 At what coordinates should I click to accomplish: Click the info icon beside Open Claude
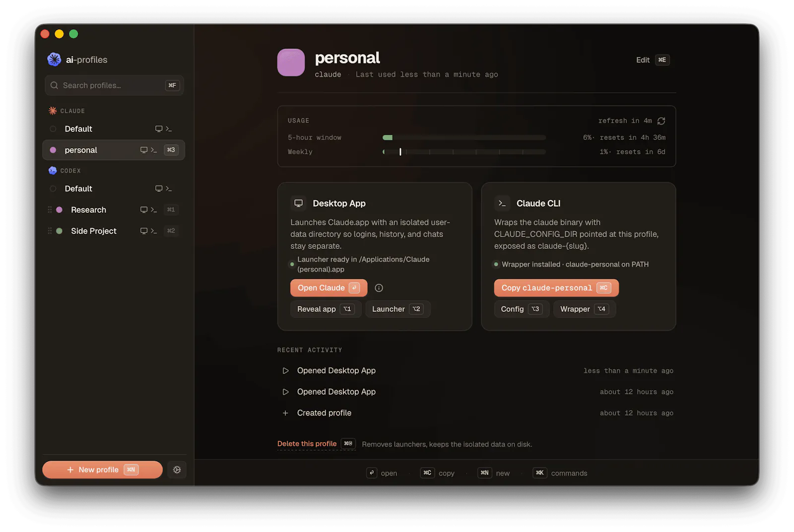379,288
